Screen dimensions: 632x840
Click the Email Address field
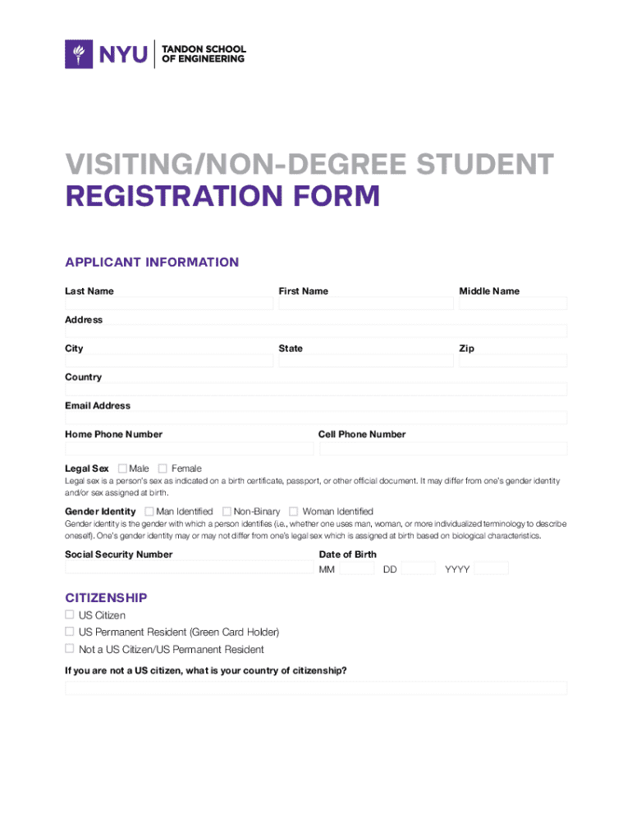click(316, 418)
